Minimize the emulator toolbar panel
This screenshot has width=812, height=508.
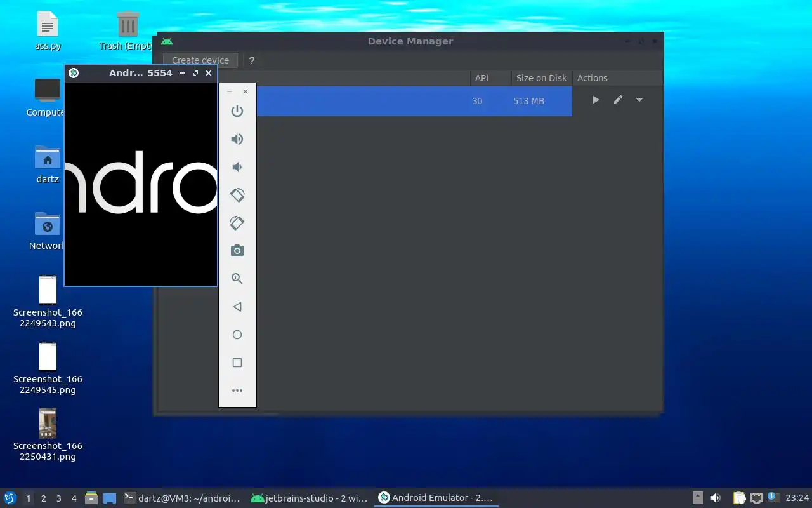(230, 91)
